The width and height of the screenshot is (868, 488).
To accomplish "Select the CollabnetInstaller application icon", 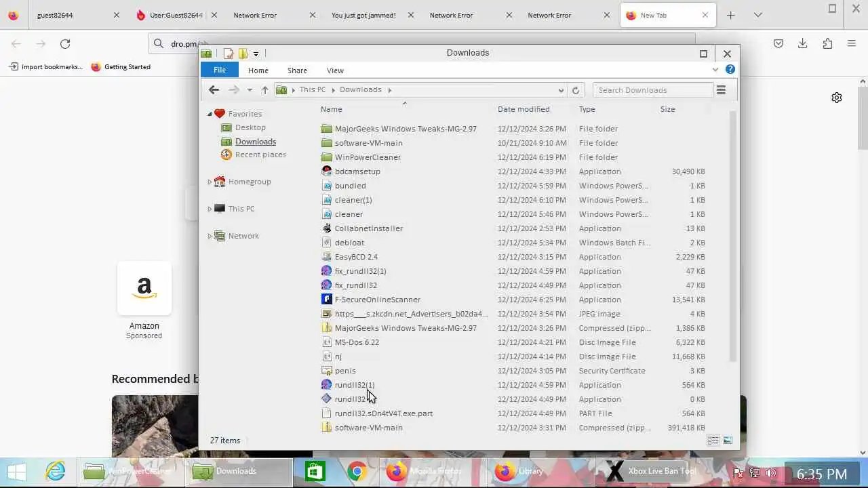I will point(327,228).
